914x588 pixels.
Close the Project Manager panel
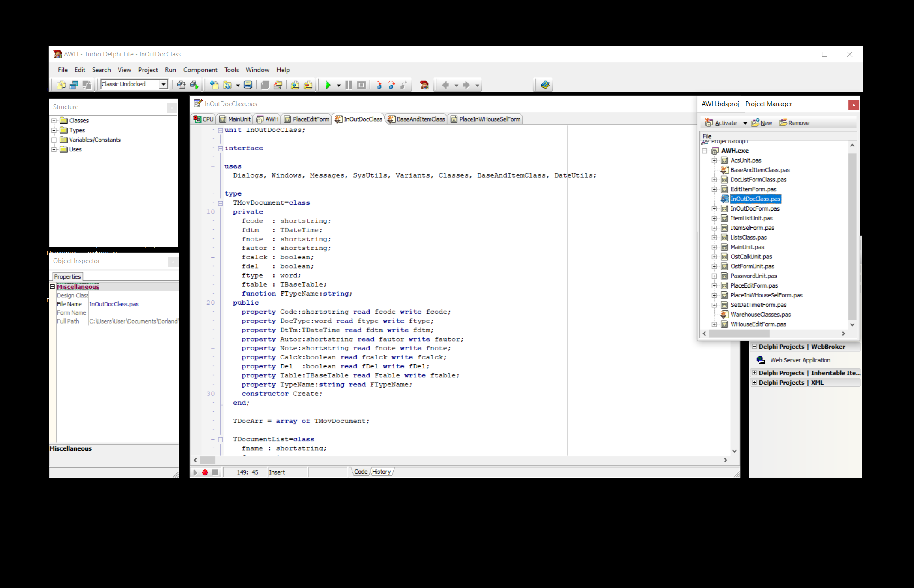pos(854,105)
